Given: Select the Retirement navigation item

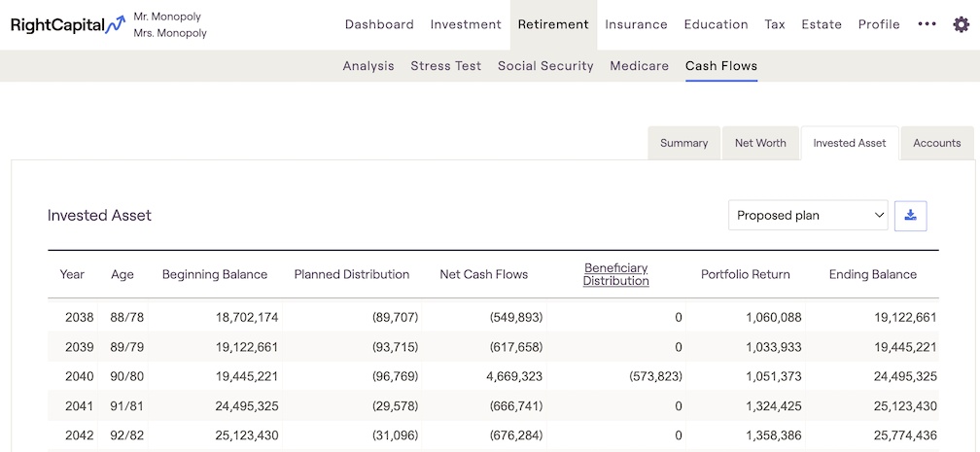Looking at the screenshot, I should (553, 24).
